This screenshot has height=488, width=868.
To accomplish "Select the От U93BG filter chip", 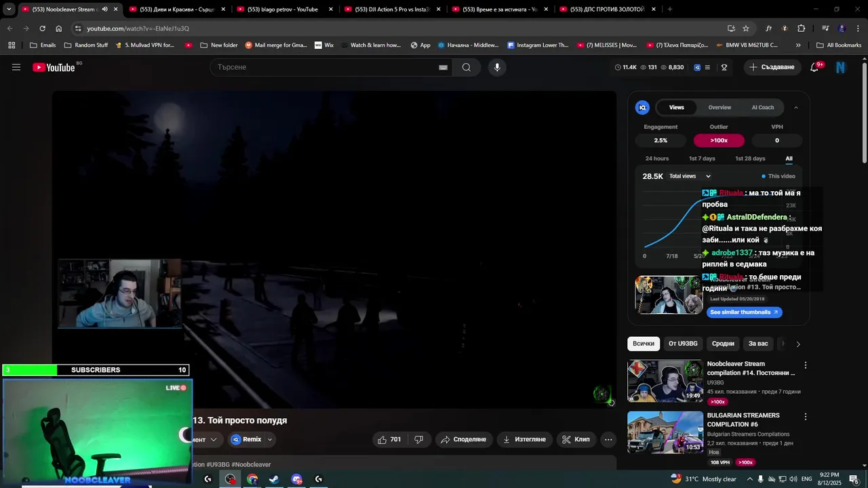I will coord(683,344).
